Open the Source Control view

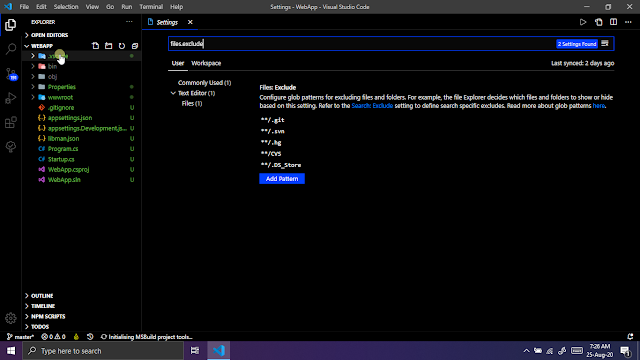[x=11, y=74]
